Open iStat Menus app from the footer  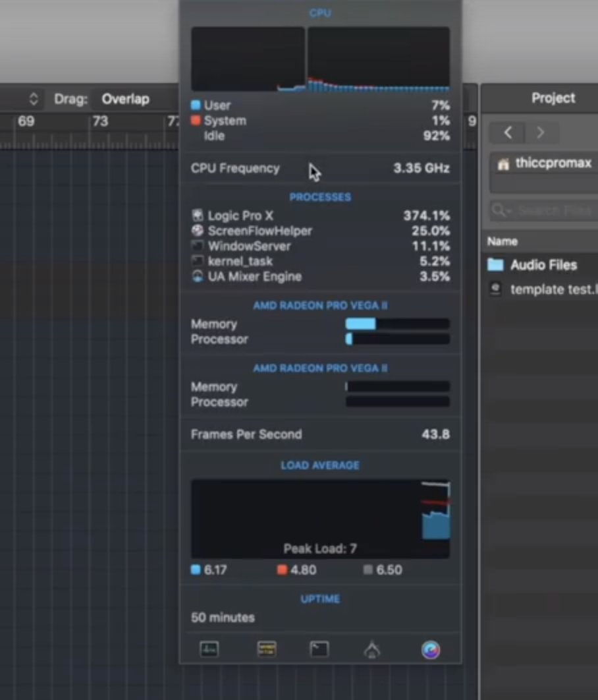click(430, 649)
